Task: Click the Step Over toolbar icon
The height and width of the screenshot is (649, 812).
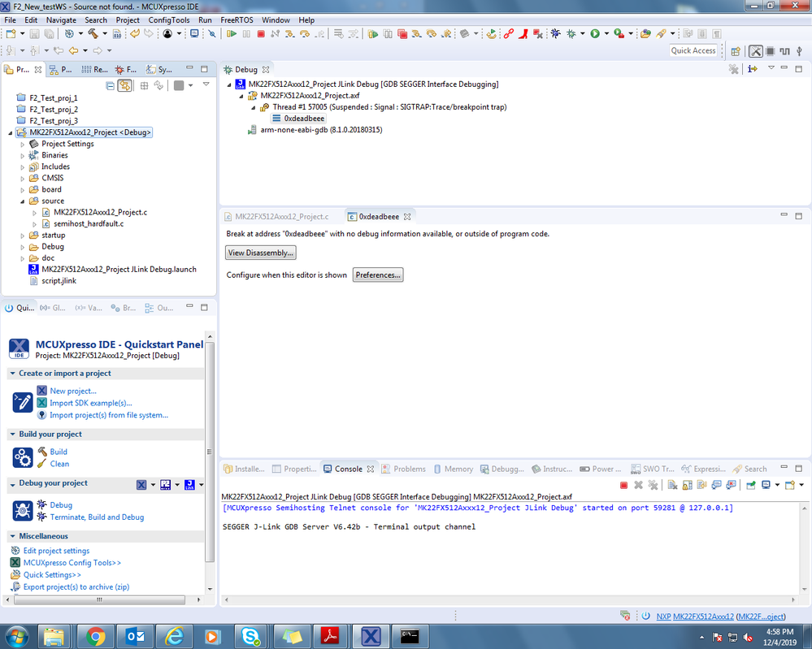Action: [305, 33]
